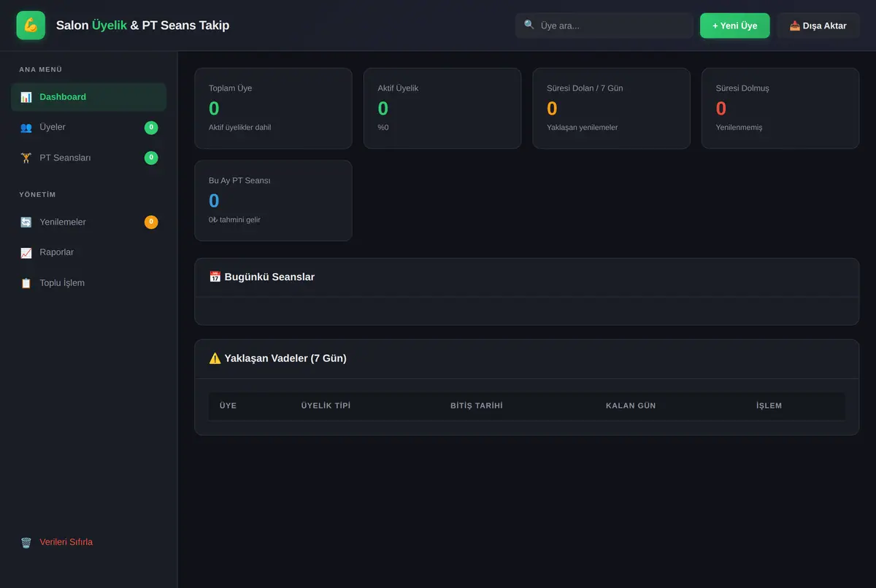Click the ÜYELİK TİPİ column header
The image size is (876, 588).
(x=326, y=406)
